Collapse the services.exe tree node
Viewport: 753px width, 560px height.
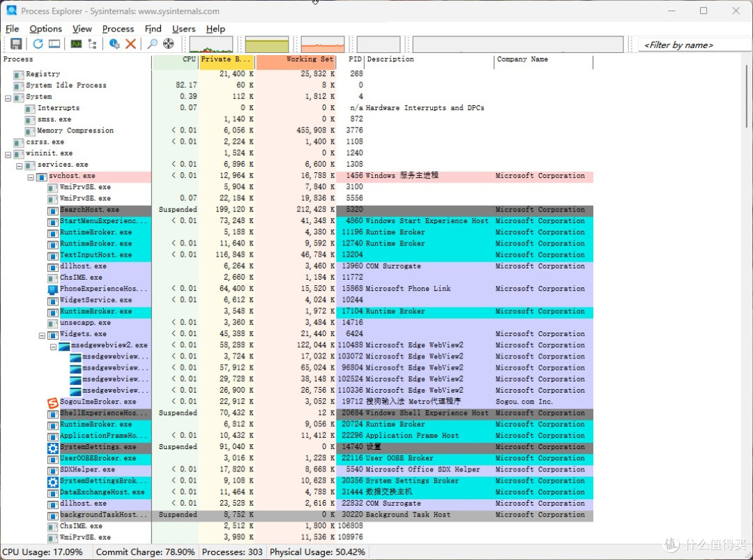click(x=20, y=166)
